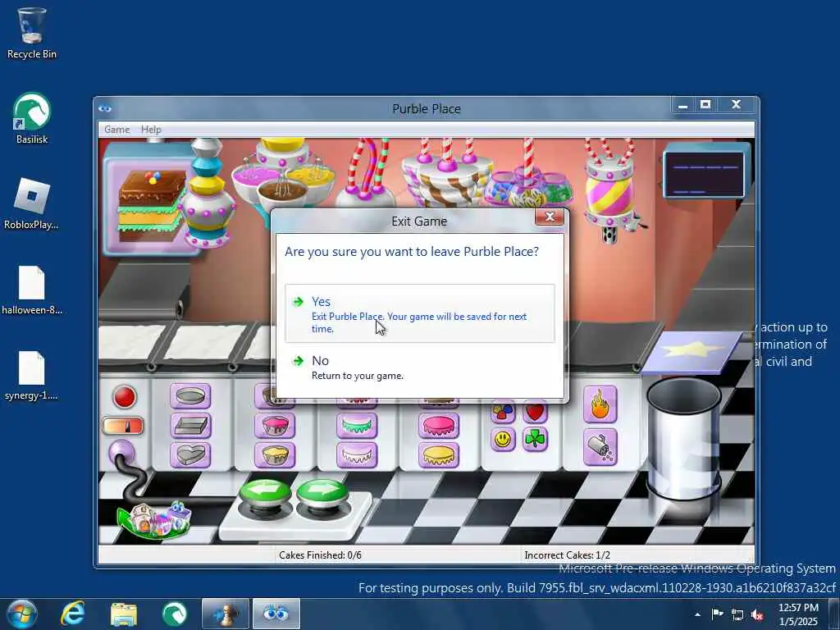Launch Internet Explorer from the taskbar
This screenshot has width=840, height=630.
73,614
